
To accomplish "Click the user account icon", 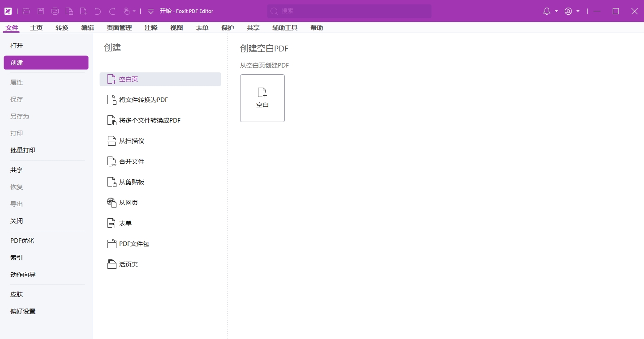I will pos(568,11).
